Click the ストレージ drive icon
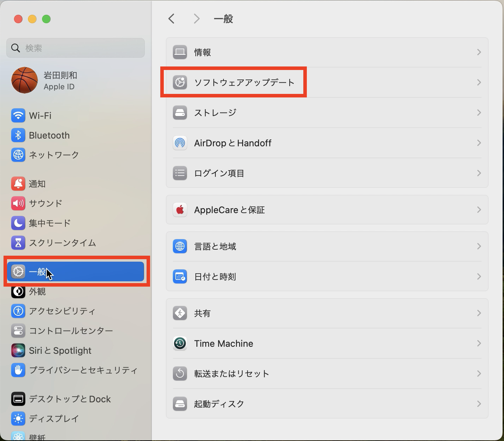Image resolution: width=504 pixels, height=441 pixels. coord(180,113)
